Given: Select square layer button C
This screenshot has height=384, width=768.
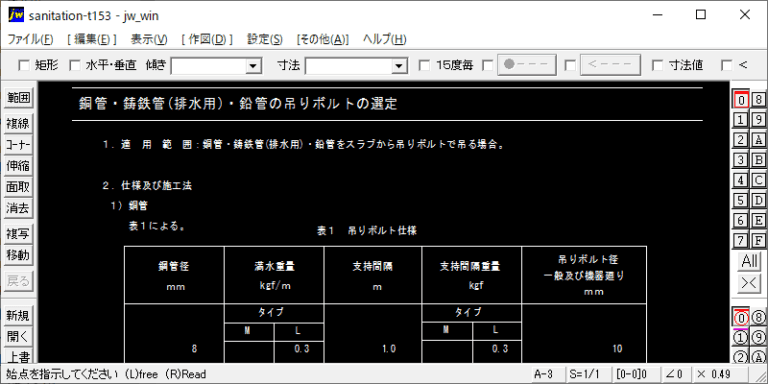Looking at the screenshot, I should pyautogui.click(x=758, y=180).
